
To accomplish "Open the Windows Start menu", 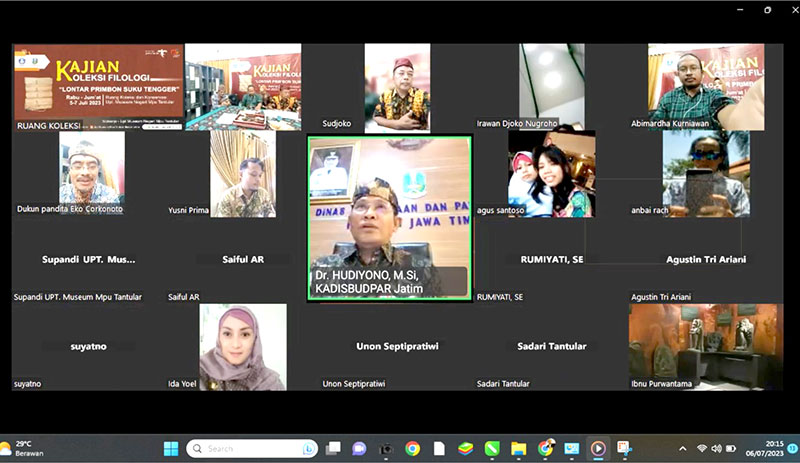I will pos(169,448).
